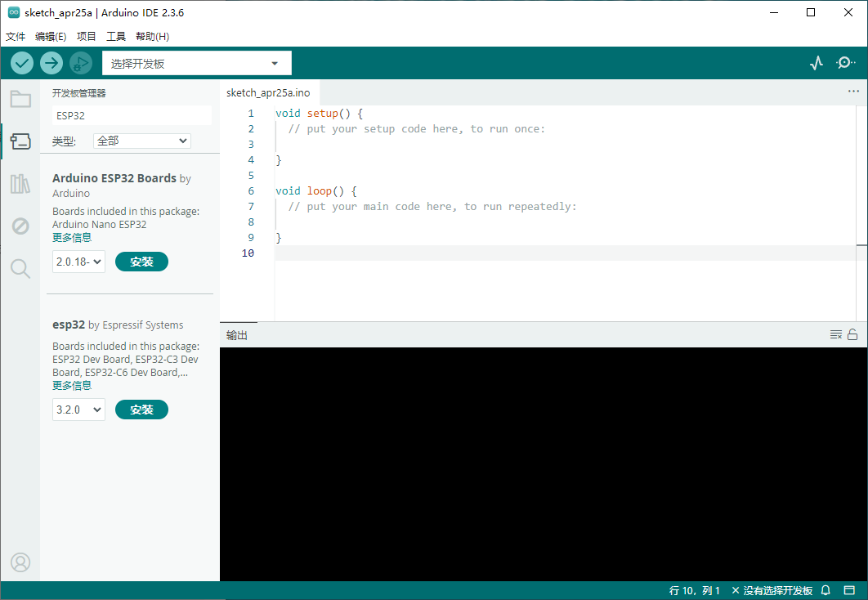868x600 pixels.
Task: Open the 项目 menu
Action: tap(87, 37)
